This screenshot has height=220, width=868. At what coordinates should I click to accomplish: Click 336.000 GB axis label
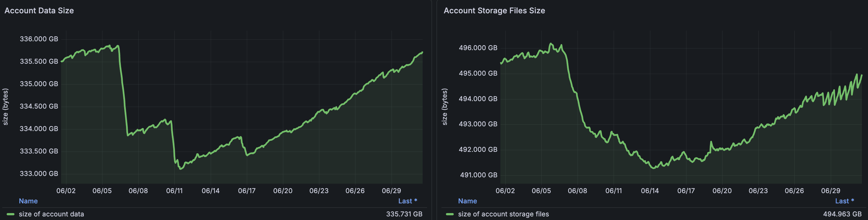pyautogui.click(x=39, y=39)
